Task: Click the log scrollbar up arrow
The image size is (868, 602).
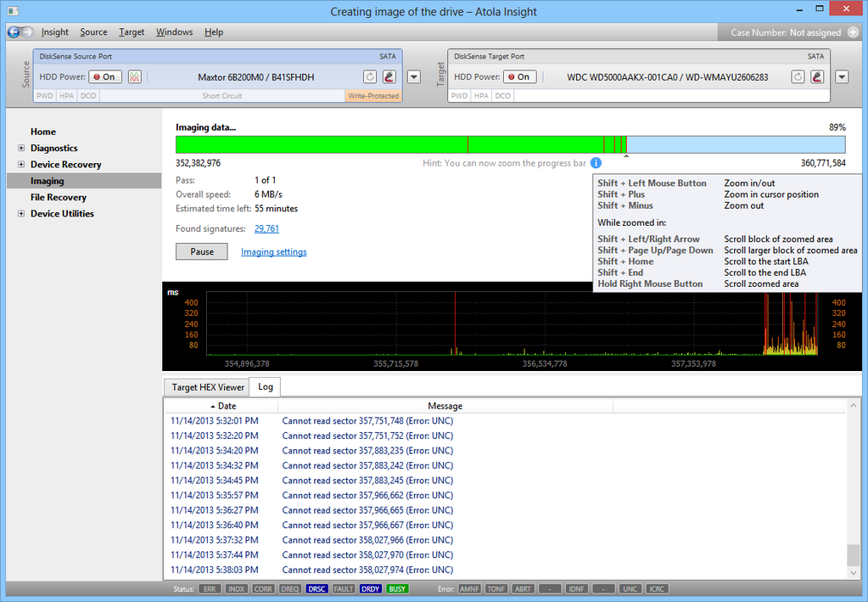Action: [853, 406]
